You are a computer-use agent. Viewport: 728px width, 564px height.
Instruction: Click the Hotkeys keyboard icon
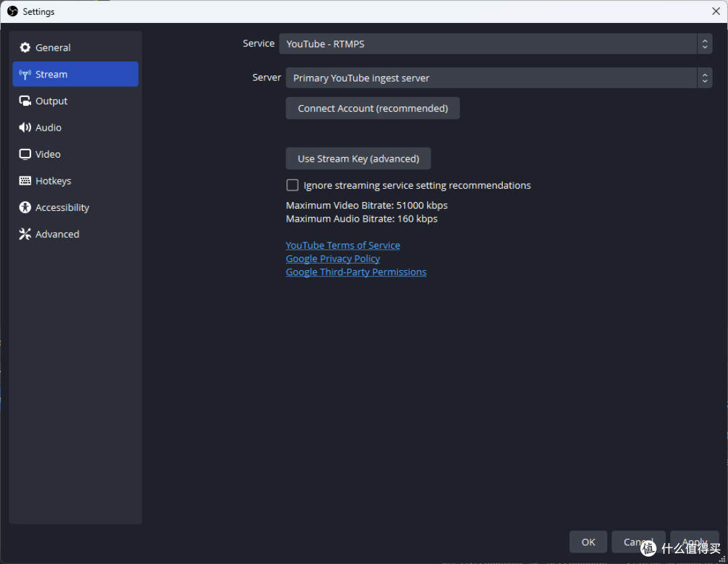tap(25, 181)
